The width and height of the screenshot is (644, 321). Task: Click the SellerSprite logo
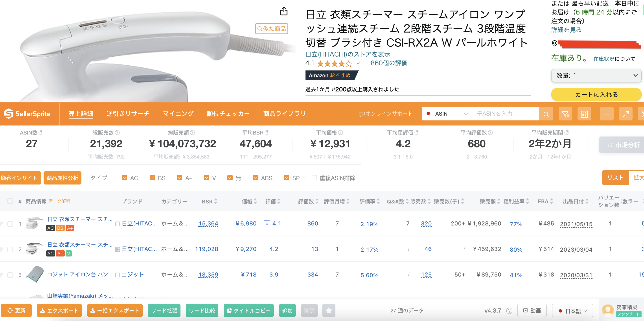tap(27, 114)
